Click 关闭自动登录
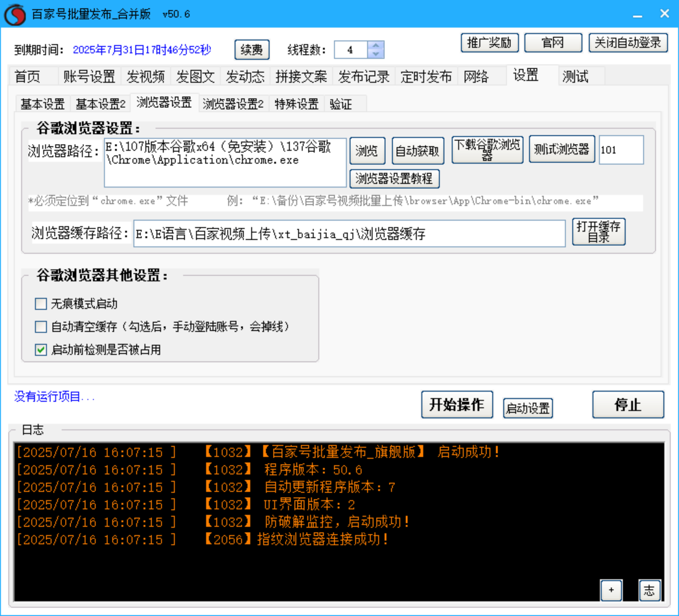This screenshot has width=679, height=616. (x=628, y=43)
